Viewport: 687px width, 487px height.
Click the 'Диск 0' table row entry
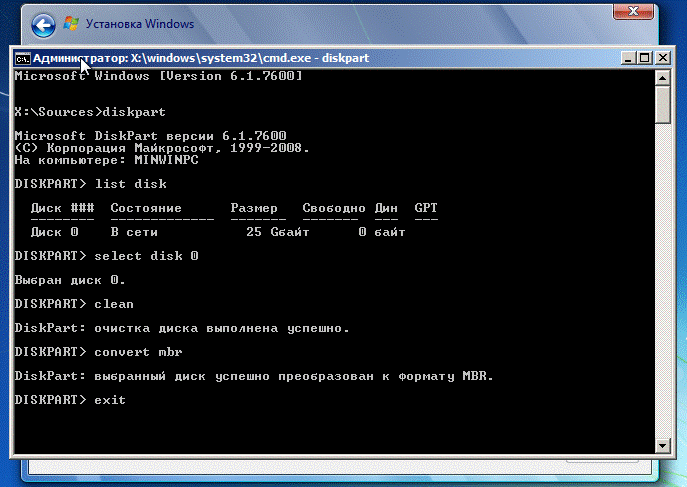(54, 232)
